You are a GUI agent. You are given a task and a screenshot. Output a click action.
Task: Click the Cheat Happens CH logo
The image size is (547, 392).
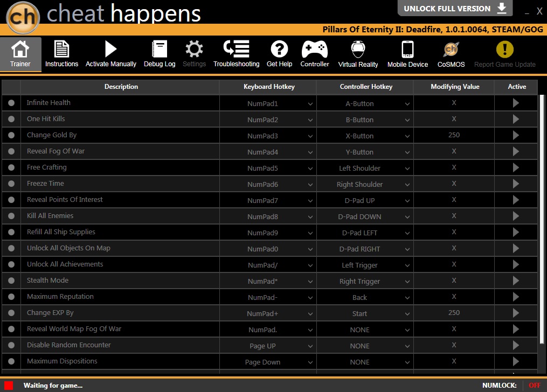23,17
